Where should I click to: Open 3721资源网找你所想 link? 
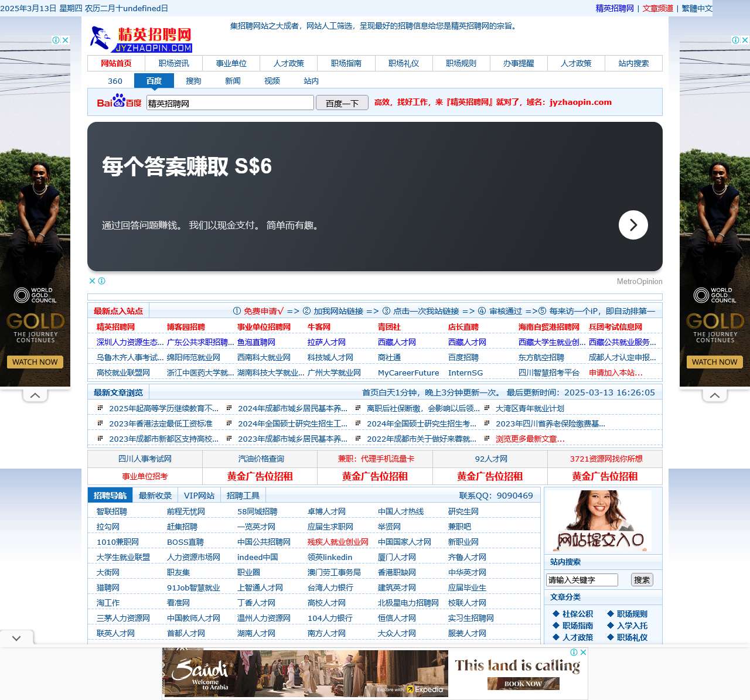[x=606, y=459]
